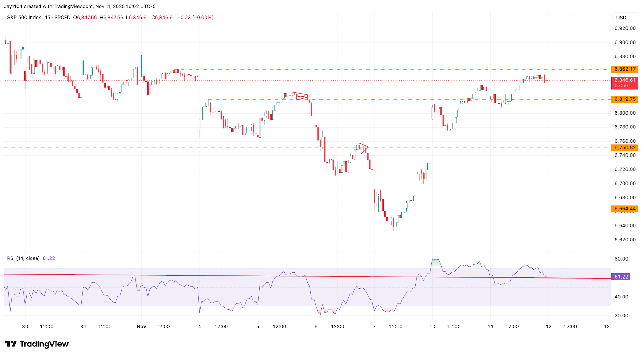Viewport: 644px width, 356px height.
Task: Click the 13 date label on time axis
Action: [607, 327]
